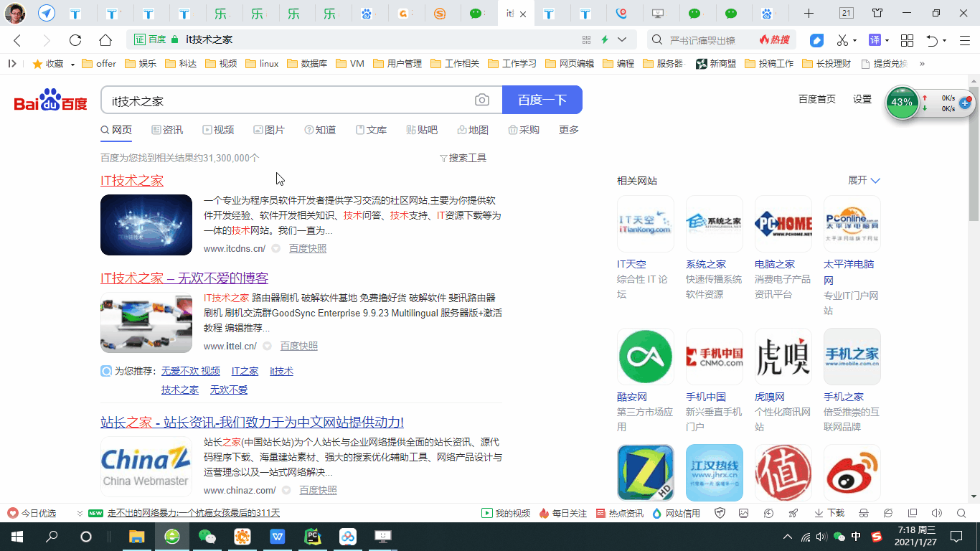980x551 pixels.
Task: Click the tab count box showing 21
Action: pyautogui.click(x=847, y=13)
